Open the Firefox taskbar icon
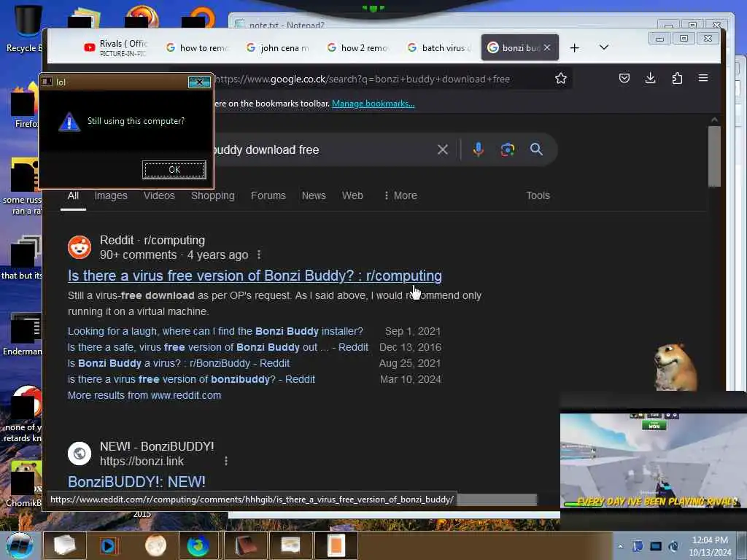The image size is (747, 560). tap(198, 545)
